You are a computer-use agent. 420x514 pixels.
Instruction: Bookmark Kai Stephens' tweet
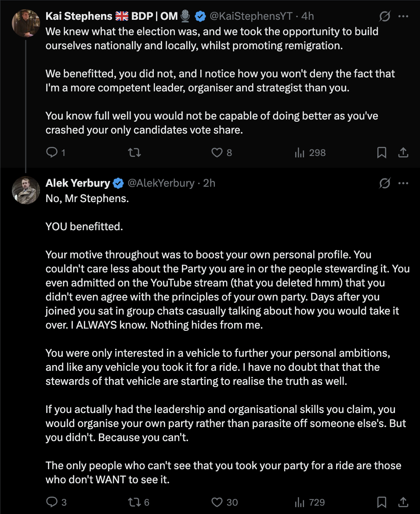point(382,152)
